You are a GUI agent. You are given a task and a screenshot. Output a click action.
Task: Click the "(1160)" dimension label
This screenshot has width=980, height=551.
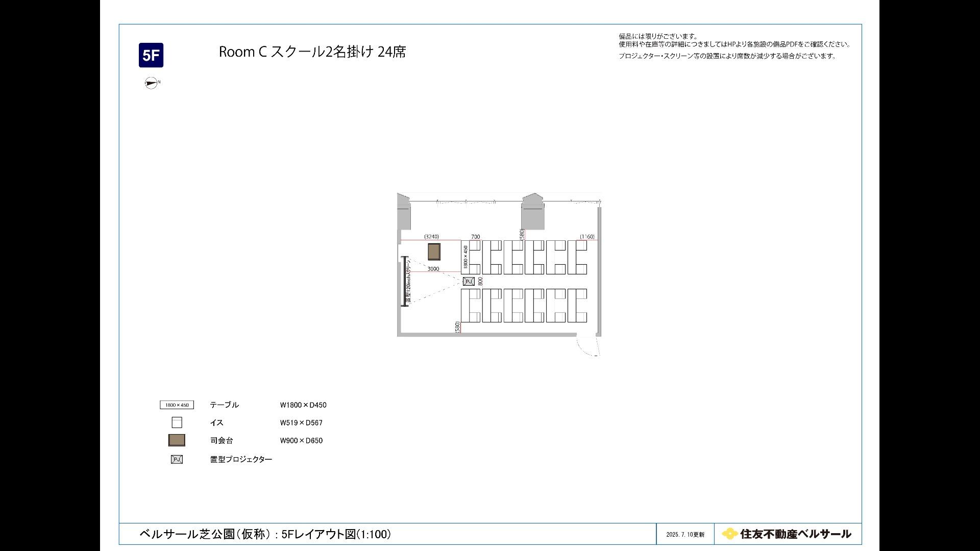[587, 237]
